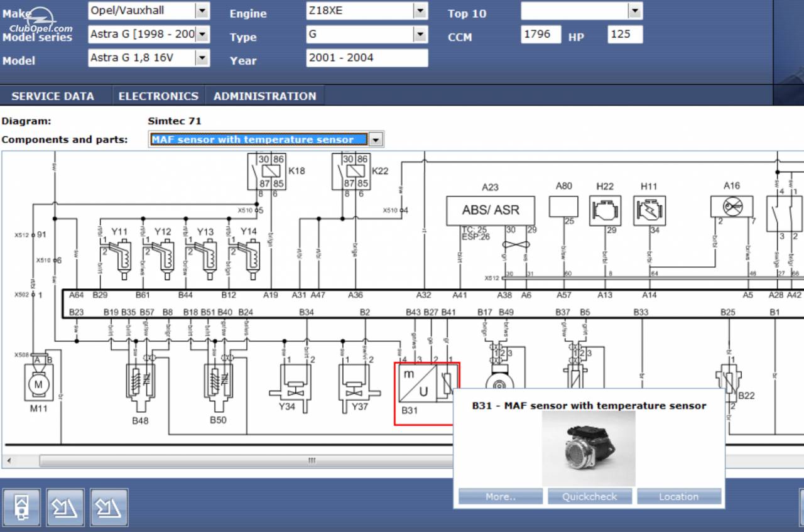Click the A16 immobiliser key symbol

[x=731, y=206]
